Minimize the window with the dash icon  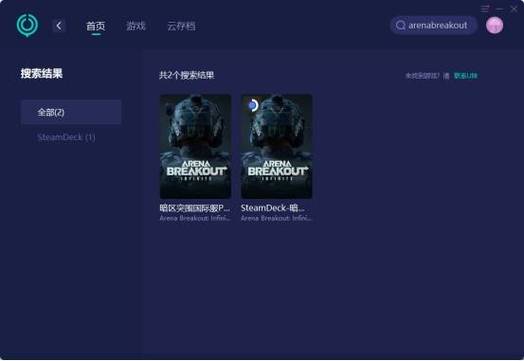[500, 9]
